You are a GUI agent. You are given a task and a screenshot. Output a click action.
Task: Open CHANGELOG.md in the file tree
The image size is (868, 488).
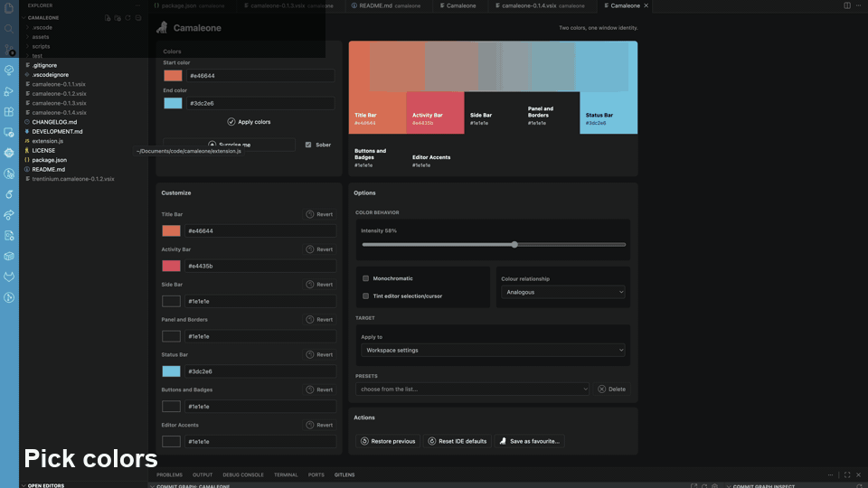coord(54,122)
